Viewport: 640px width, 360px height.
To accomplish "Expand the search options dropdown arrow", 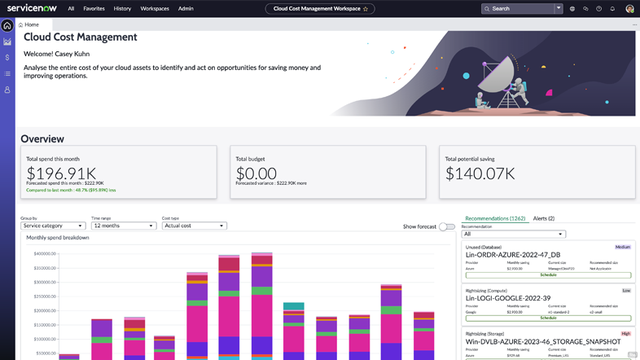I will 558,8.
